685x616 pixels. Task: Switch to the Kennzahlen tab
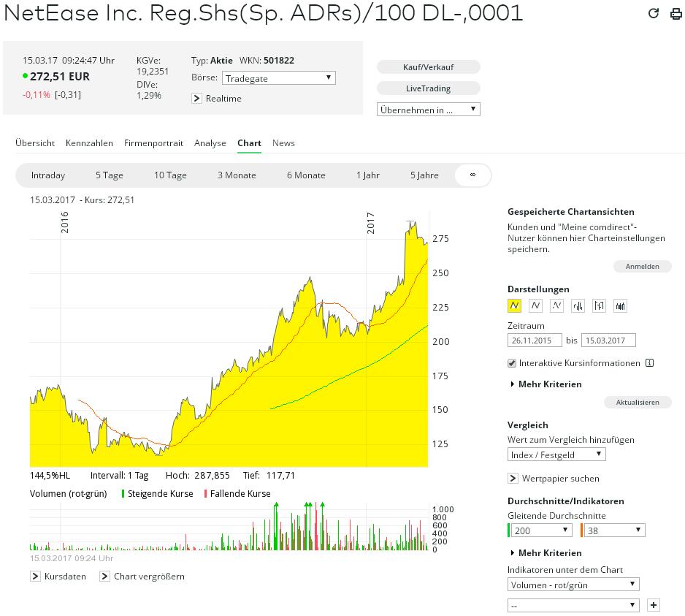(89, 143)
